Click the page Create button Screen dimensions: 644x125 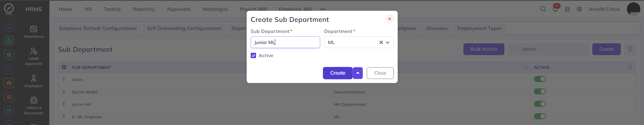point(606,49)
